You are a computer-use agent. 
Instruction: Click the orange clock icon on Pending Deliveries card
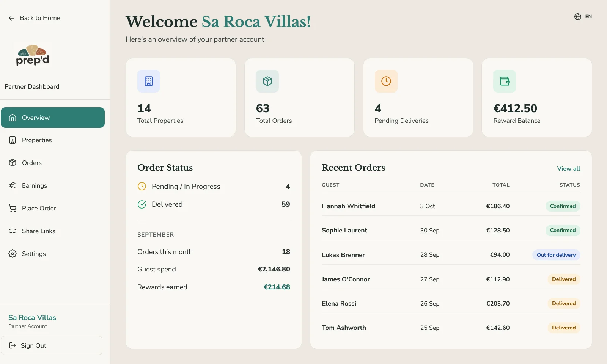point(386,81)
